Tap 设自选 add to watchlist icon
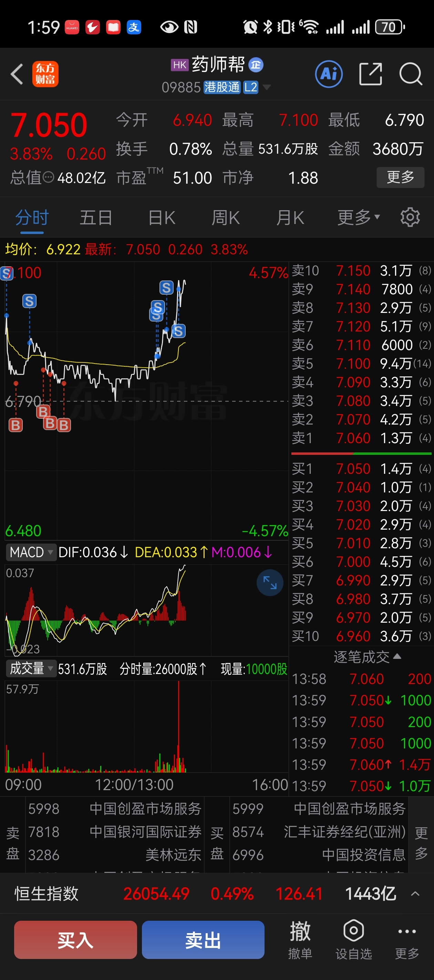Image resolution: width=434 pixels, height=980 pixels. pos(353,940)
